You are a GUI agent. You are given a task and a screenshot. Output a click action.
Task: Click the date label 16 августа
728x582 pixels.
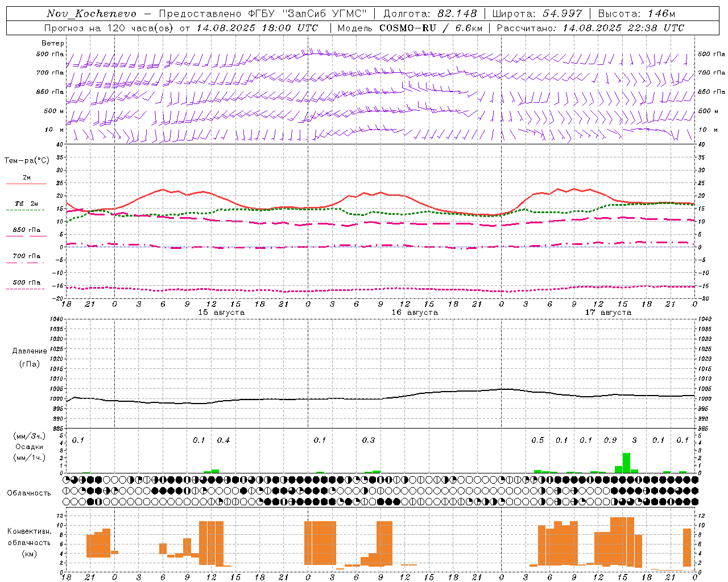(x=415, y=313)
